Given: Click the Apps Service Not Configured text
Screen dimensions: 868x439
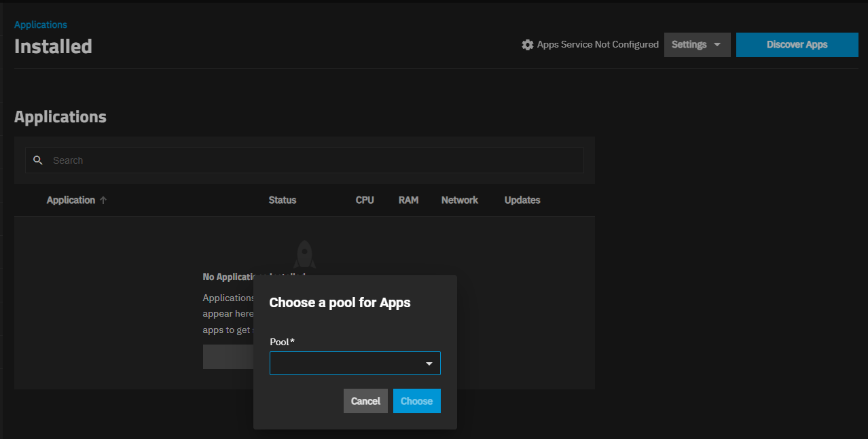Looking at the screenshot, I should tap(598, 45).
